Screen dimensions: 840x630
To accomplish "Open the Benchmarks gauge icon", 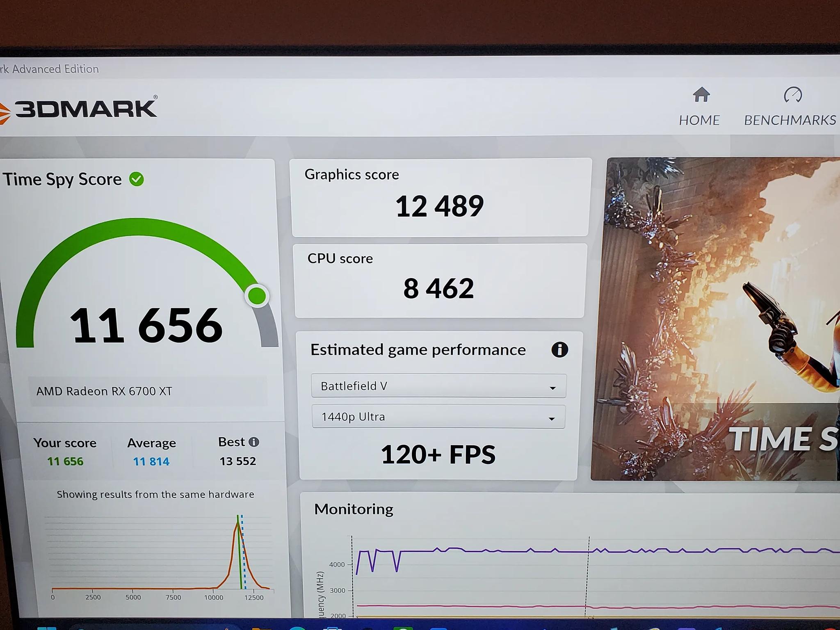I will [792, 95].
